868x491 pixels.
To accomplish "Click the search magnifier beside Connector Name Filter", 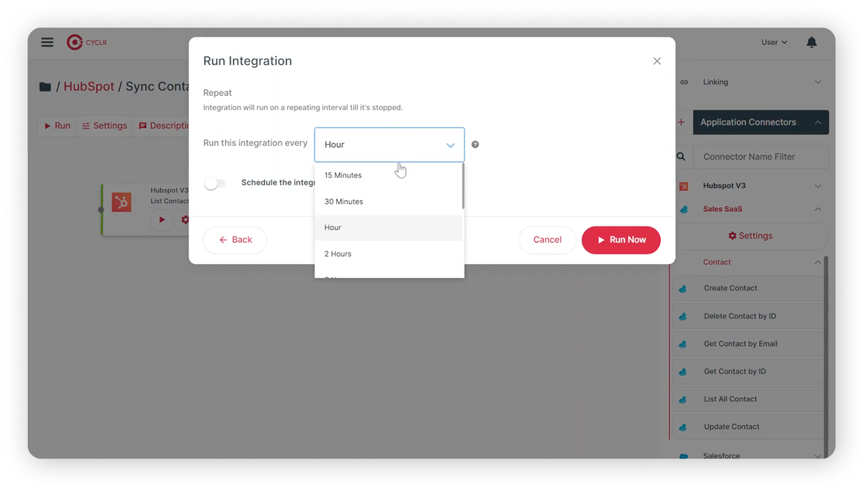I will click(682, 156).
